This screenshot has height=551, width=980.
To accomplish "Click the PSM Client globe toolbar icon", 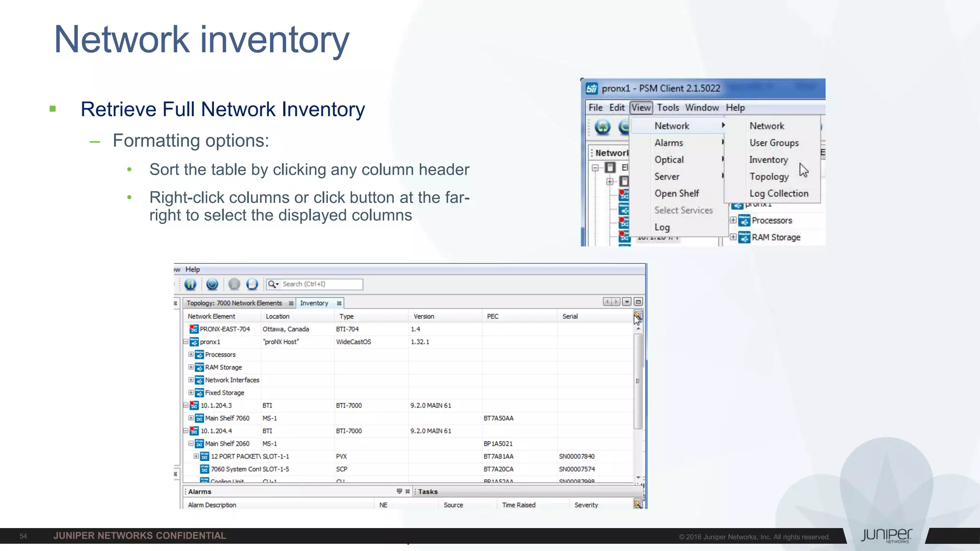I will (602, 127).
